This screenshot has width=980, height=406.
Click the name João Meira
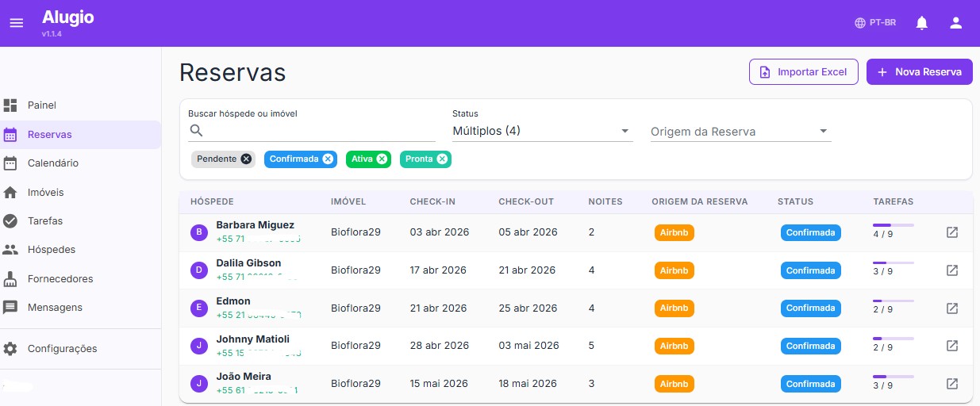(244, 377)
